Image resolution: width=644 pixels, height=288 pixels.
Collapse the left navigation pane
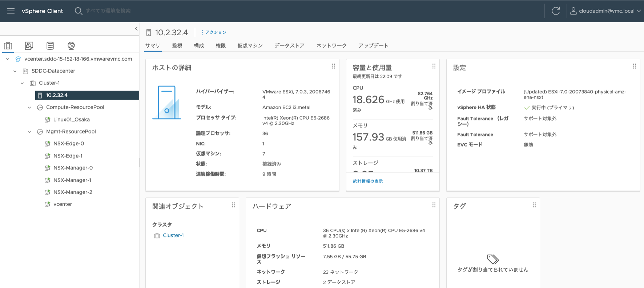tap(136, 29)
